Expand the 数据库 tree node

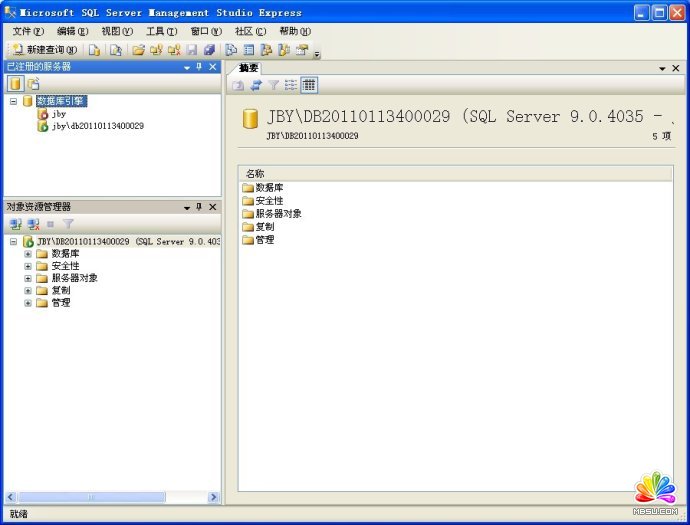pyautogui.click(x=28, y=254)
